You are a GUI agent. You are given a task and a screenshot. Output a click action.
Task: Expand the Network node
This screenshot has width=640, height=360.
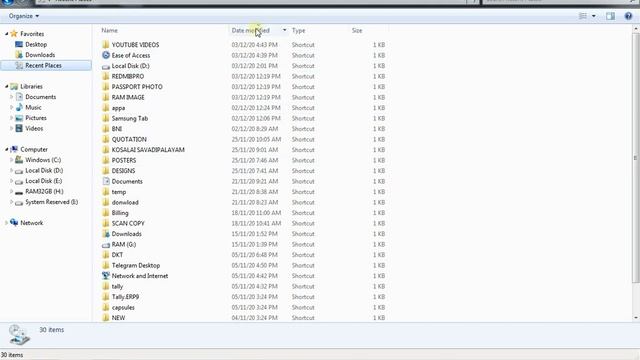point(7,223)
